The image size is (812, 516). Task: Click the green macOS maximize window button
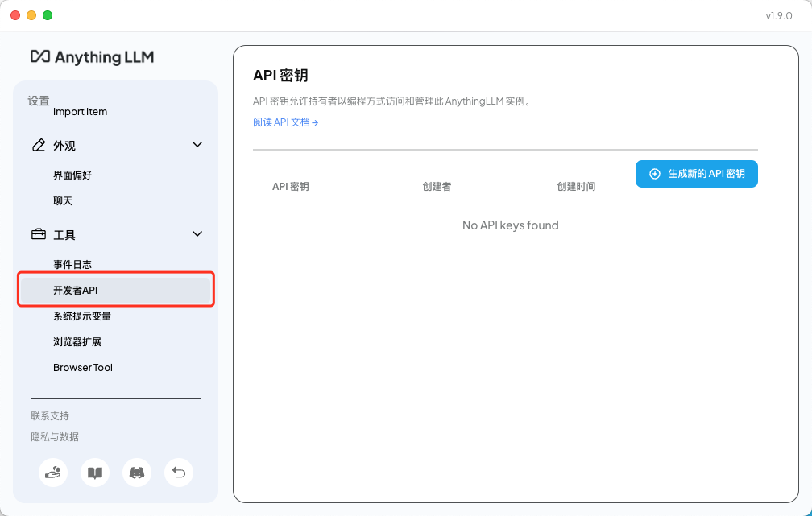point(48,15)
